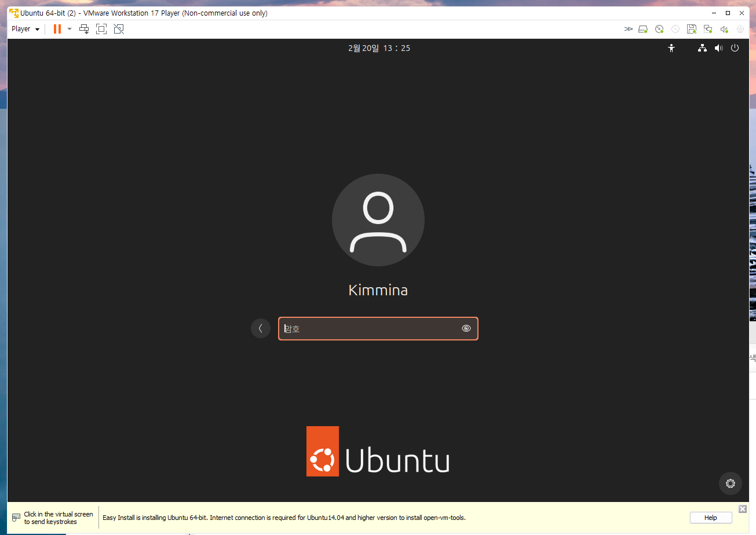Open the Ubuntu power menu icon
This screenshot has width=756, height=535.
click(x=735, y=48)
